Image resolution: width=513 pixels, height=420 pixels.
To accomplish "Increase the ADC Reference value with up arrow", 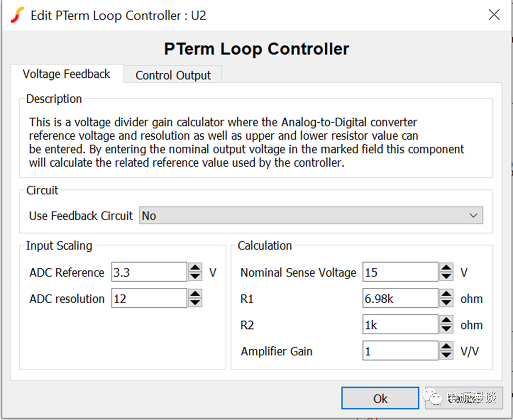I will pyautogui.click(x=195, y=268).
